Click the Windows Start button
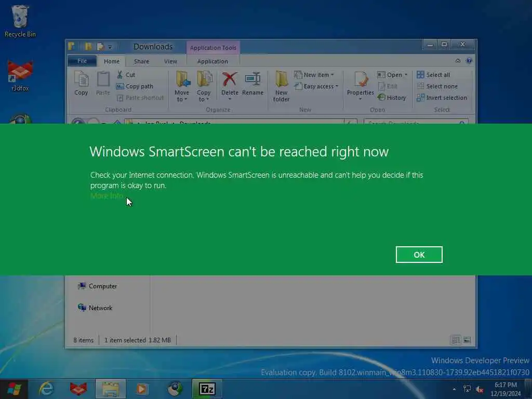 14,389
